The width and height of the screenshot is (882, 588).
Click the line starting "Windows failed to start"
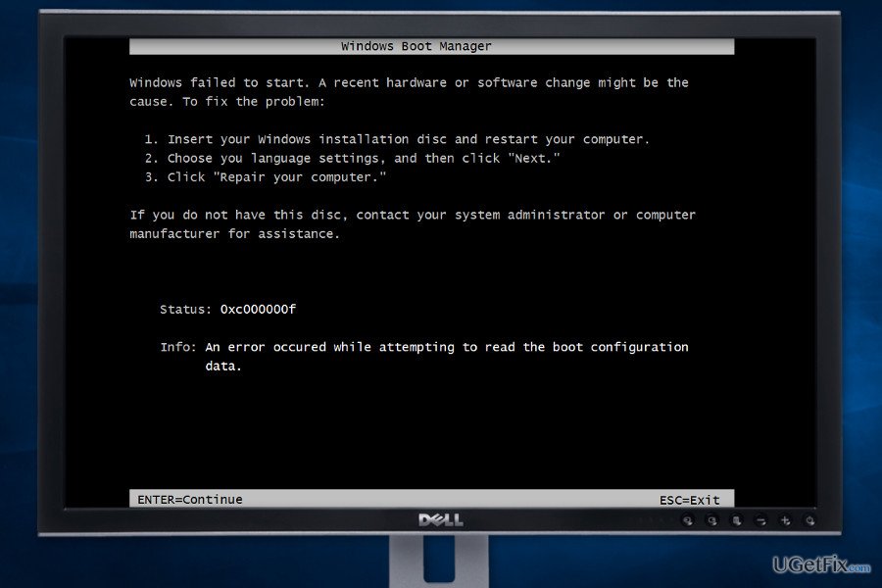pos(409,82)
